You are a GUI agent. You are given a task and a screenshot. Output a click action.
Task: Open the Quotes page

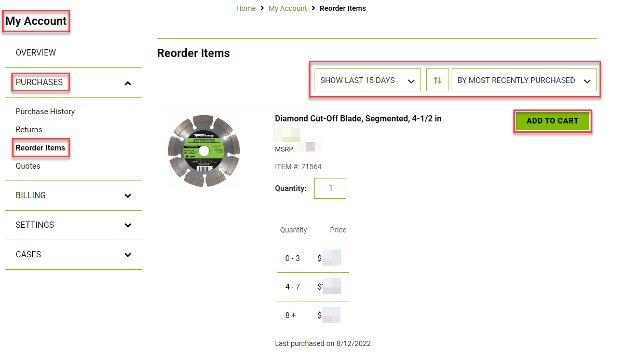click(28, 166)
